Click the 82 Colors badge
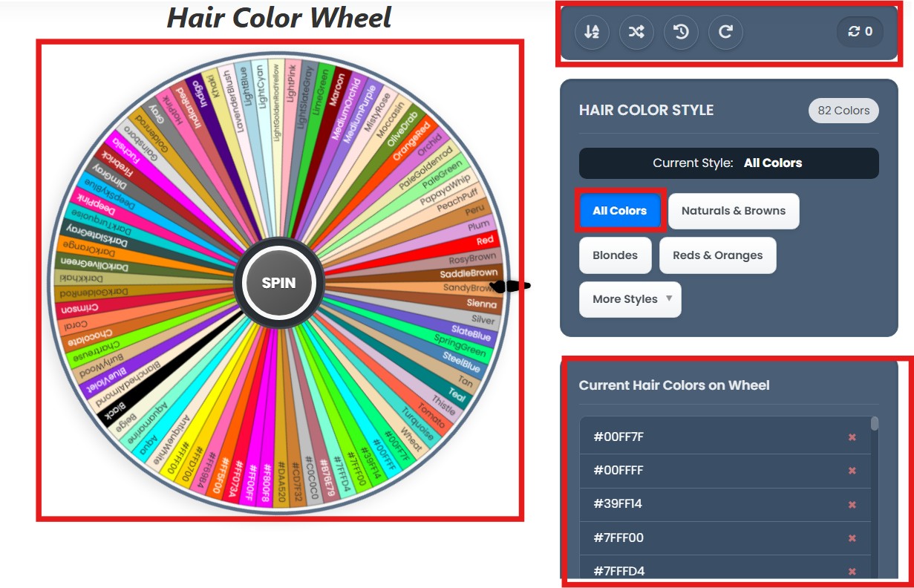914x588 pixels. pos(843,111)
